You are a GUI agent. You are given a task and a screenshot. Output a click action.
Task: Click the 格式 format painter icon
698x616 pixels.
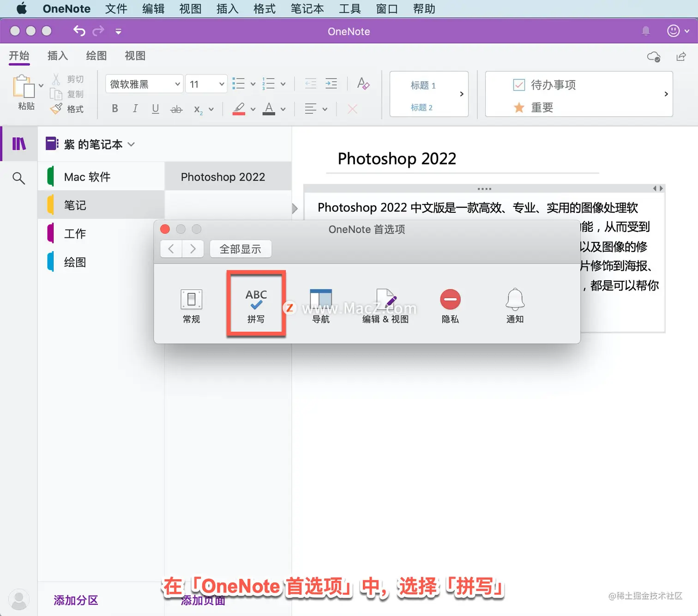(56, 109)
